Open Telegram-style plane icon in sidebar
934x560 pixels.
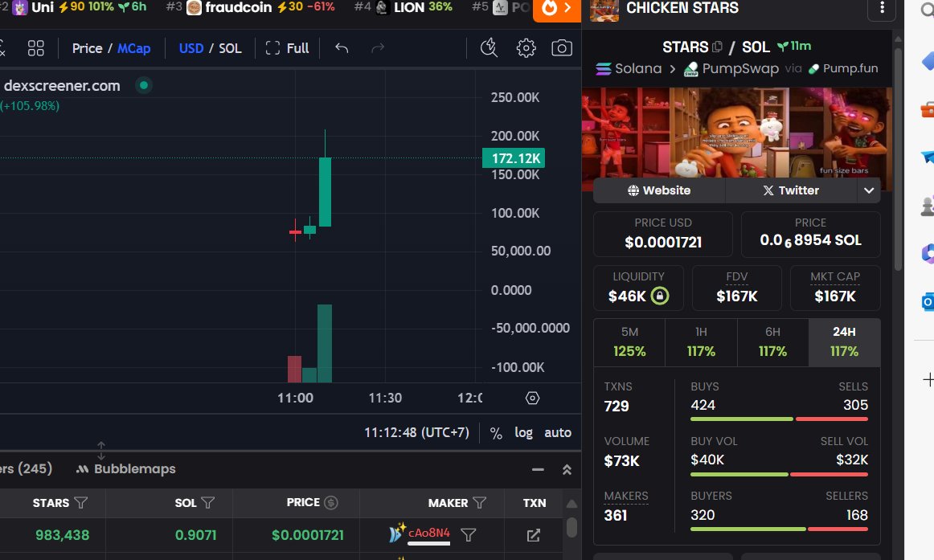click(928, 157)
